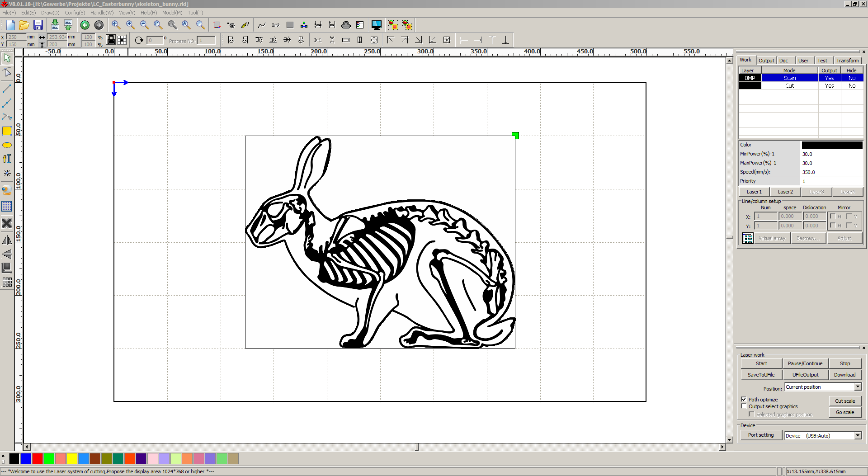This screenshot has height=476, width=868.
Task: Click the black layer Color field
Action: point(832,145)
